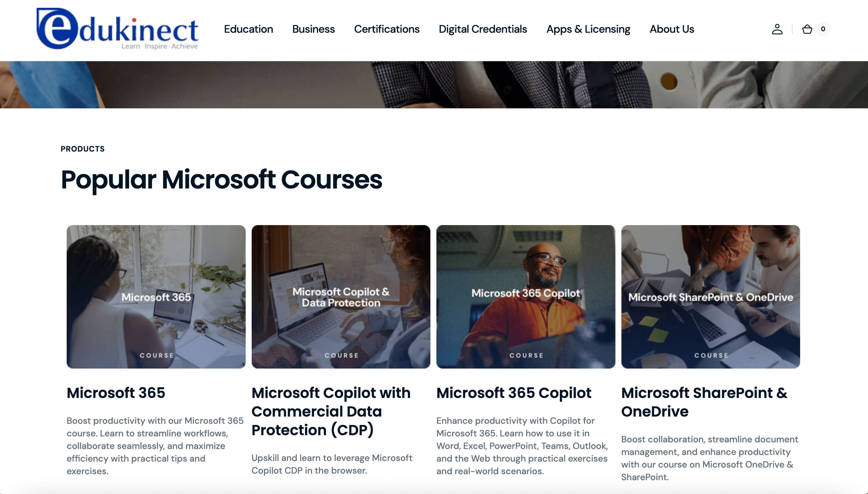
Task: Open the user account icon
Action: click(777, 29)
